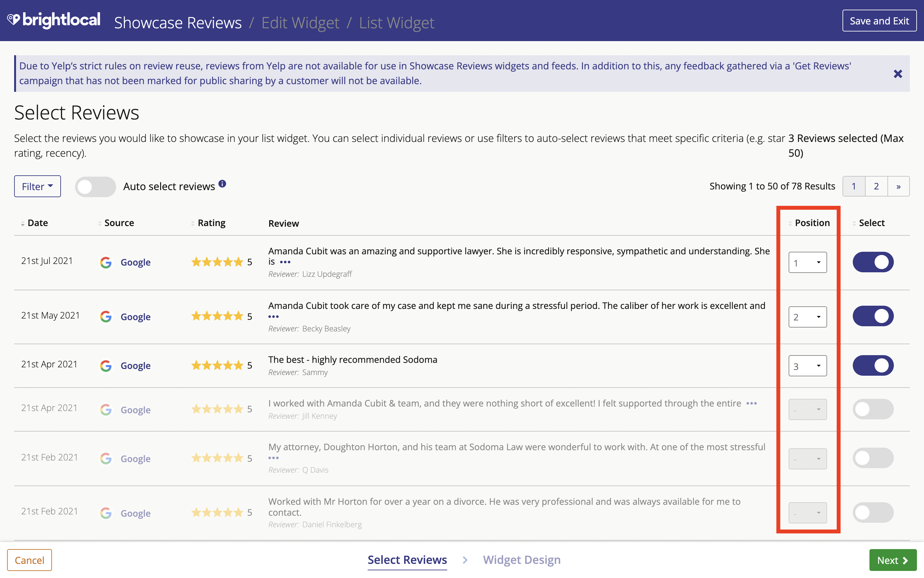Open Google source link for Daniel Finkelberg review
This screenshot has width=924, height=578.
(x=135, y=513)
